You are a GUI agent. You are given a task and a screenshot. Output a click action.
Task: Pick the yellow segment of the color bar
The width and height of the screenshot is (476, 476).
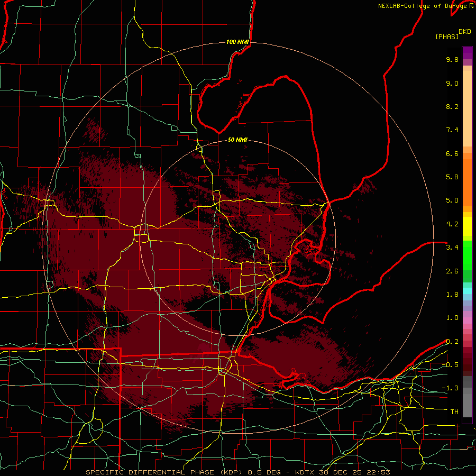tap(467, 226)
